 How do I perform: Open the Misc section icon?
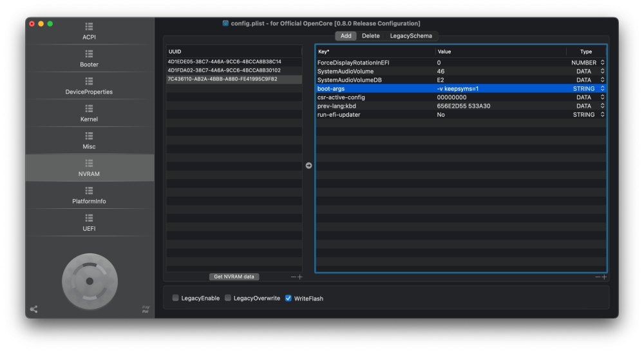89,136
